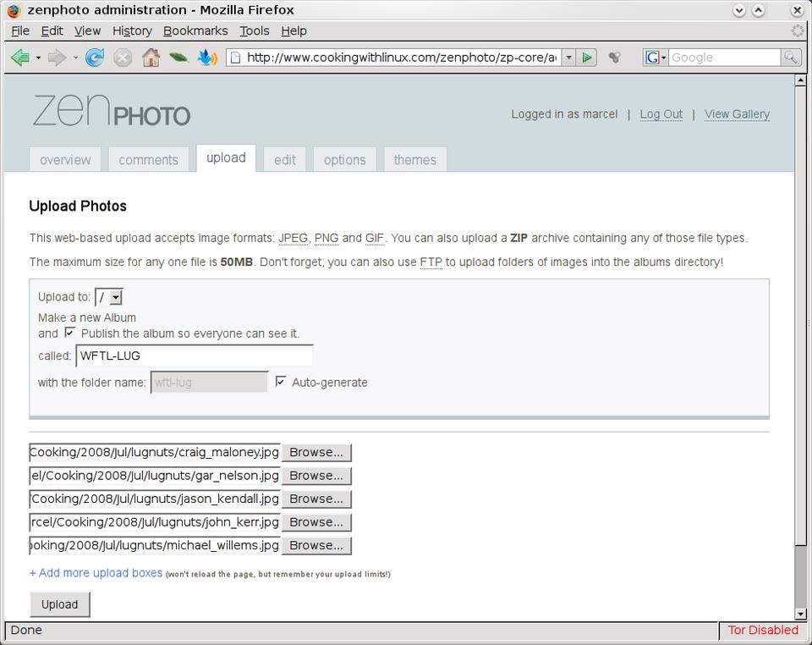Switch to the comments tab

(x=148, y=160)
